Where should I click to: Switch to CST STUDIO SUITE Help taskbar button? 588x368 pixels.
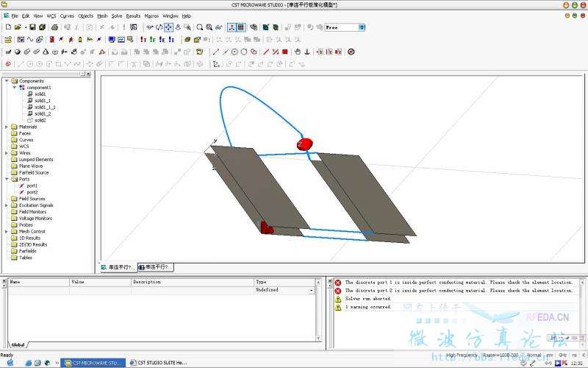click(158, 363)
